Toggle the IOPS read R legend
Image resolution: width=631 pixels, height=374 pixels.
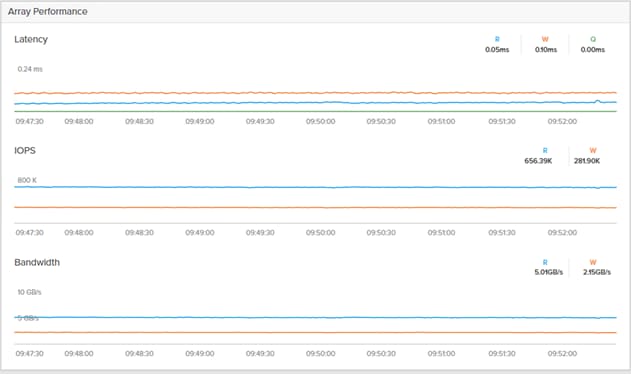[x=538, y=156]
